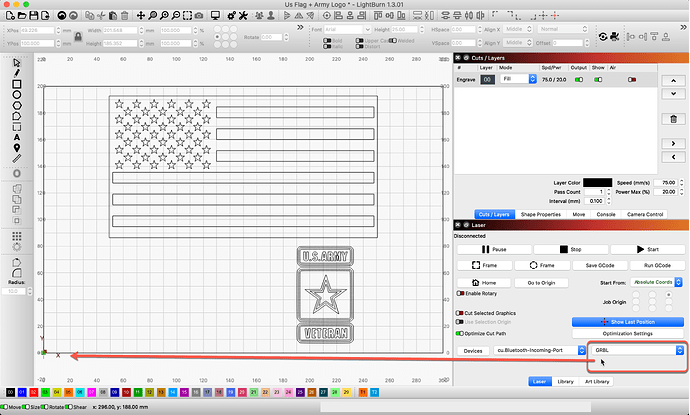Click the Paste clipboard icon
Screen dimensions: 690x415
pyautogui.click(x=113, y=15)
